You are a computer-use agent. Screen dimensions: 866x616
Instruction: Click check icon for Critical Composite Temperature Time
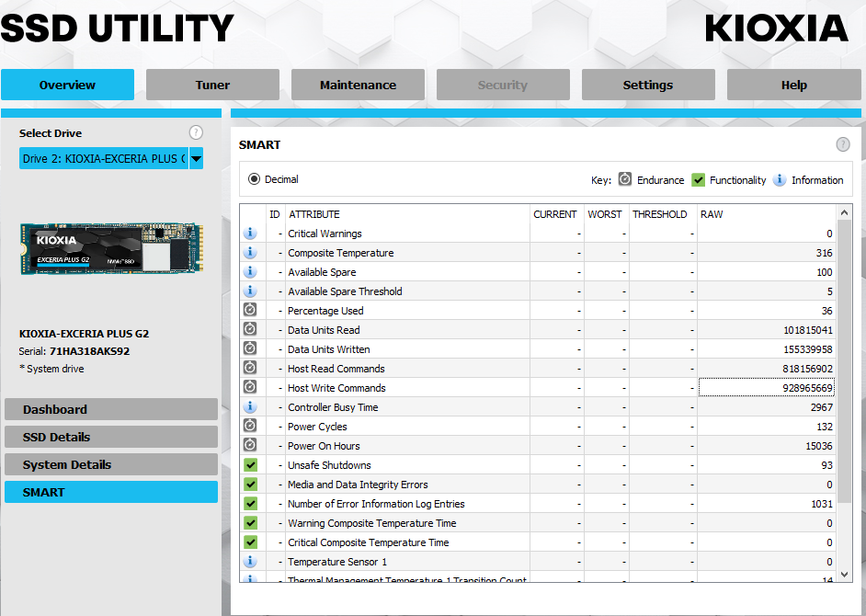click(x=250, y=542)
